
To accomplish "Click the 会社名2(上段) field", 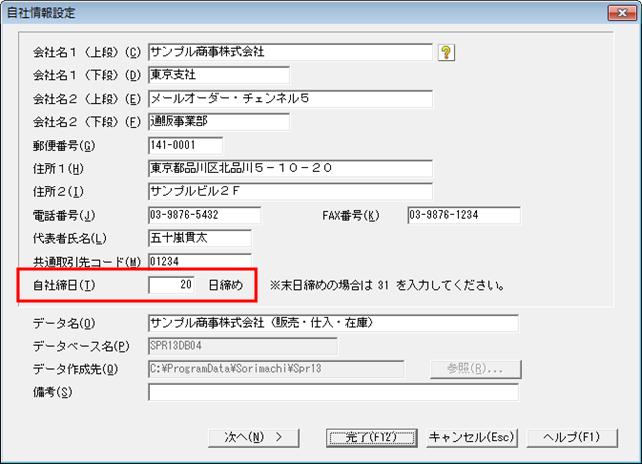I will pos(290,99).
